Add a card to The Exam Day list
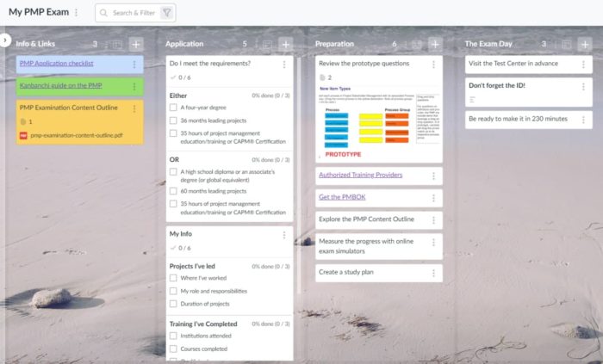Viewport: 603px width, 364px height. pos(584,43)
